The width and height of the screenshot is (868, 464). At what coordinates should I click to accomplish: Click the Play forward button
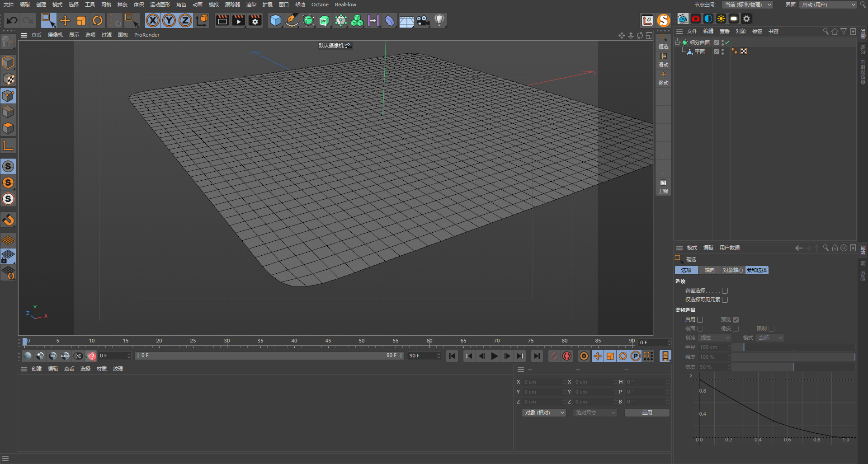tap(494, 356)
